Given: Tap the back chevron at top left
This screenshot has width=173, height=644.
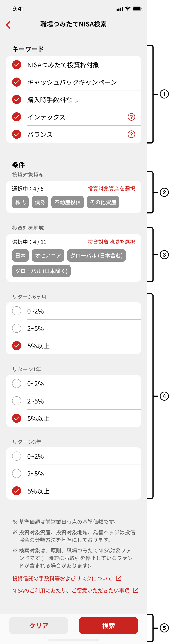Looking at the screenshot, I should [x=8, y=25].
